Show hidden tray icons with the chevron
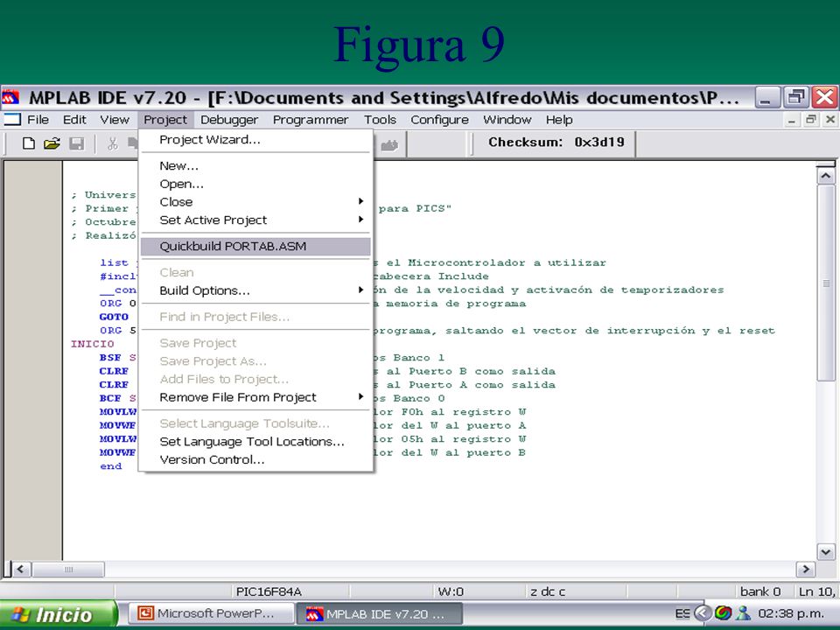840x630 pixels. [x=703, y=612]
